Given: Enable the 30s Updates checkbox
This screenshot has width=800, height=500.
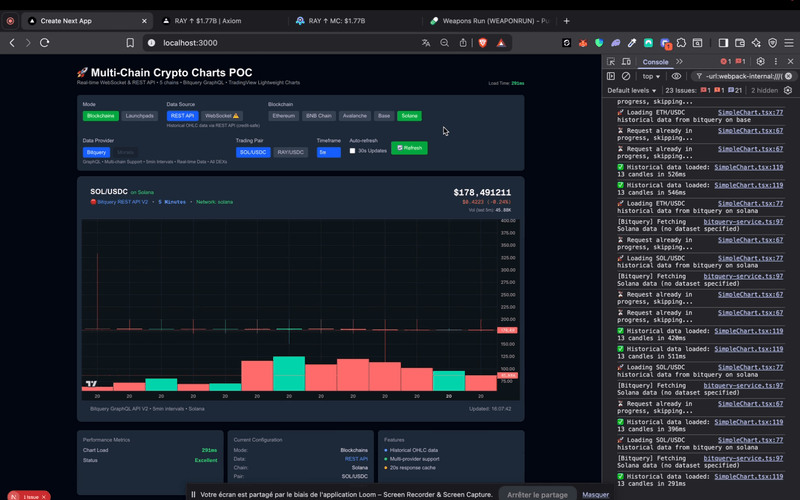Looking at the screenshot, I should (x=352, y=150).
